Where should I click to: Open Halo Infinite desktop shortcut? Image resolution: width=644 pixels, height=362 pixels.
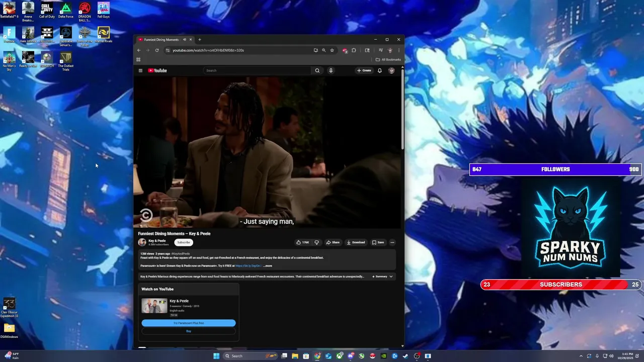(28, 35)
